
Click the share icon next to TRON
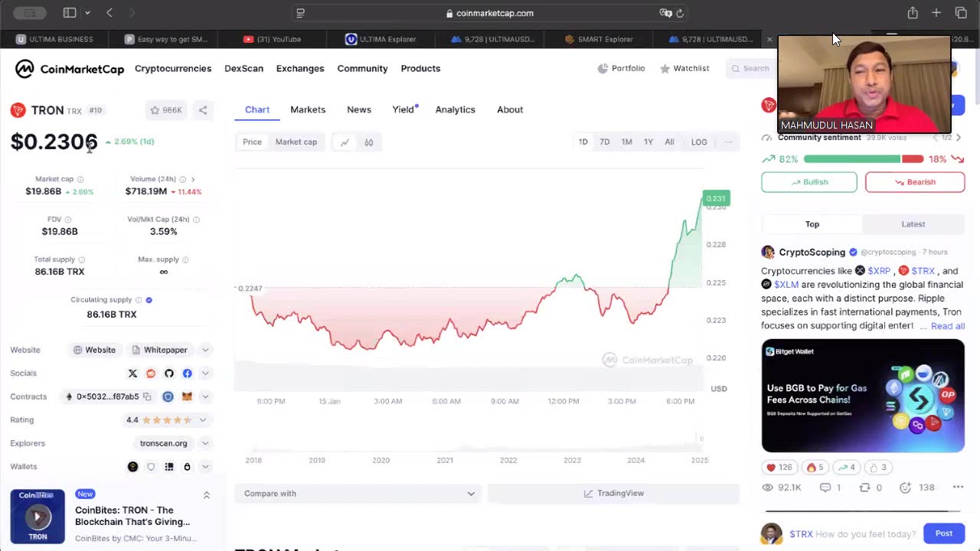click(x=203, y=110)
